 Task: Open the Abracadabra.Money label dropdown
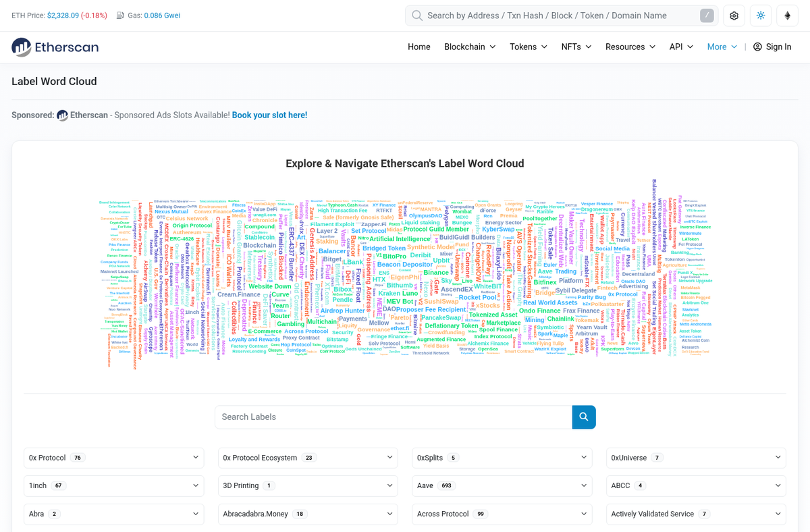coord(308,514)
